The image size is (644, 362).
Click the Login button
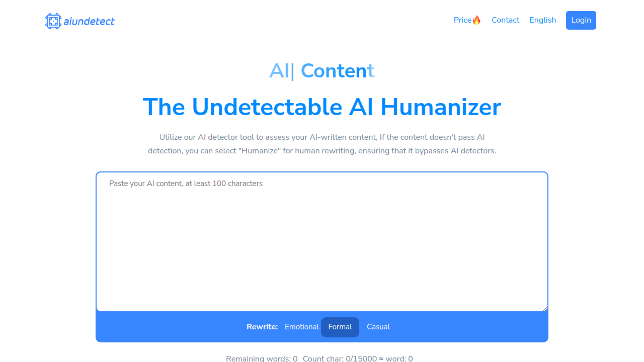click(581, 20)
